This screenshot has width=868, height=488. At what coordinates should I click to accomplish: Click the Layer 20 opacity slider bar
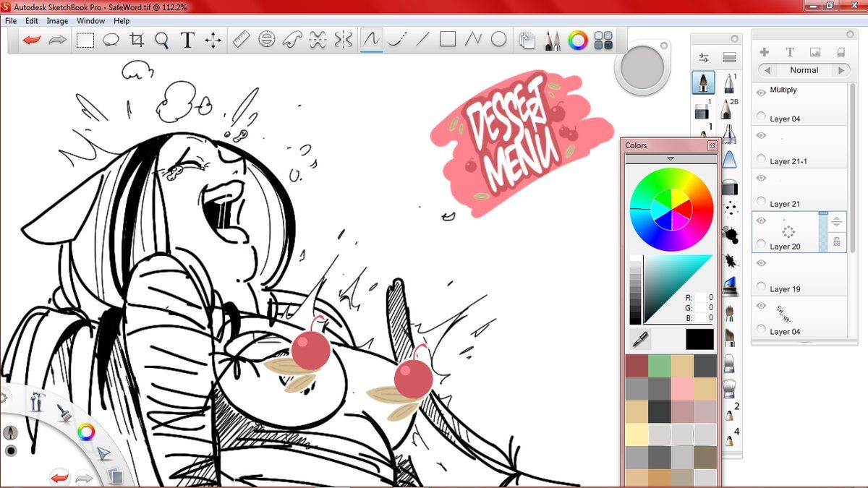coord(822,231)
